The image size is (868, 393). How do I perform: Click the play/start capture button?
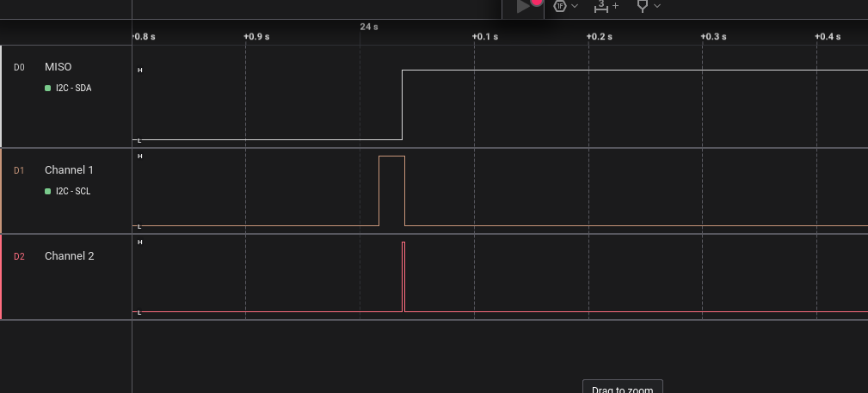[523, 6]
